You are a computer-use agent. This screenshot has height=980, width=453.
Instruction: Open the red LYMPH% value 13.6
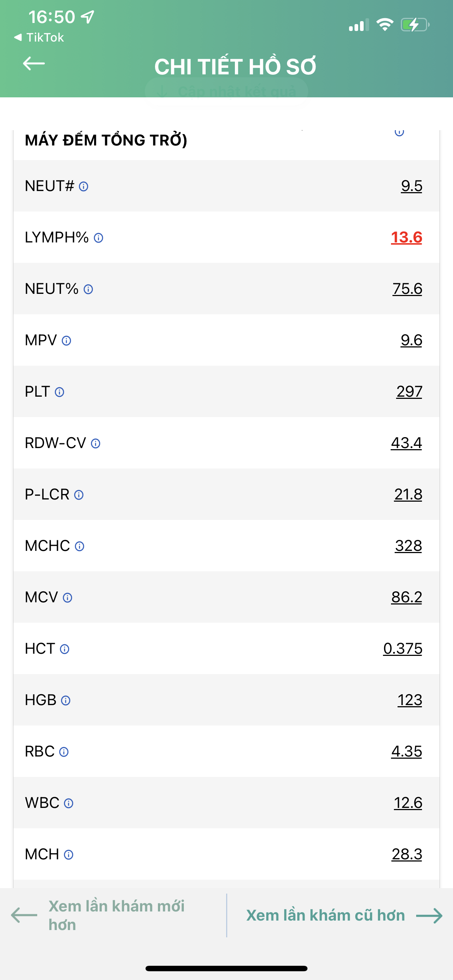tap(406, 237)
